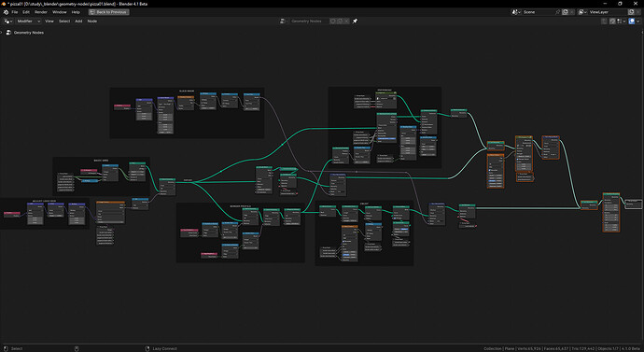Select the BORDER PROFILE frame label

pyautogui.click(x=240, y=206)
